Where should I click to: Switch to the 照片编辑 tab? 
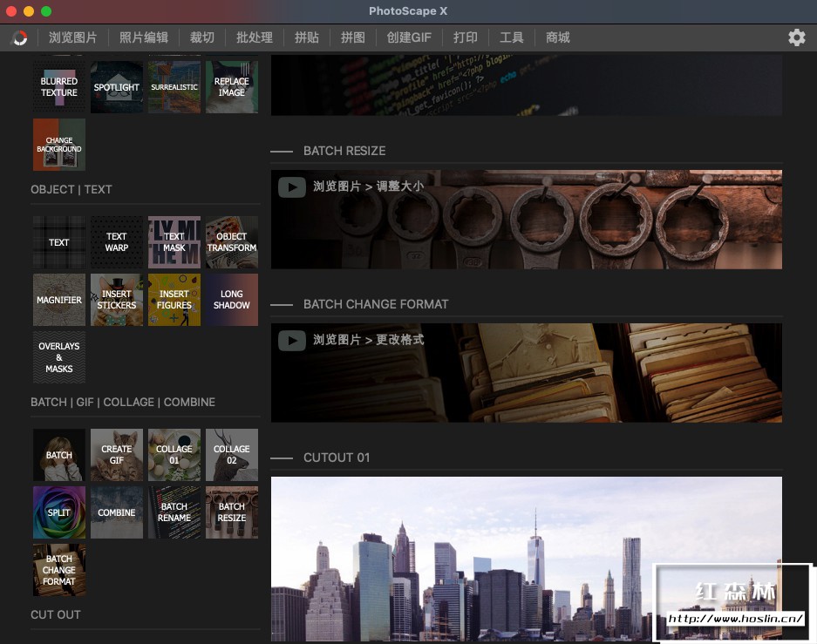click(144, 37)
